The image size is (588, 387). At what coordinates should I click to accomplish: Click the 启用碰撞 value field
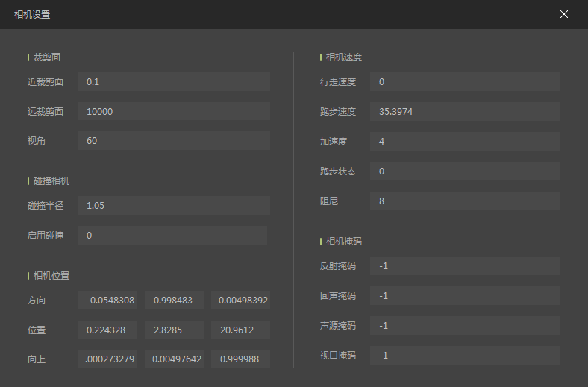point(172,235)
